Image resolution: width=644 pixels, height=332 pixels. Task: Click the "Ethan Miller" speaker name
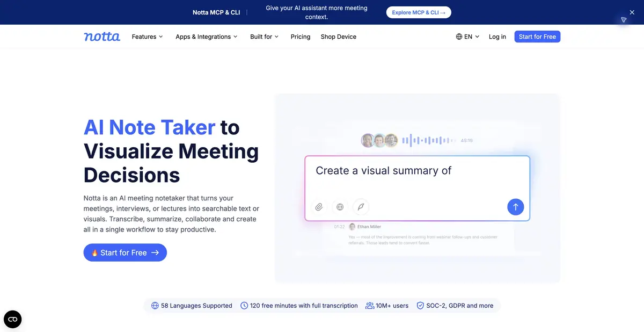[369, 227]
